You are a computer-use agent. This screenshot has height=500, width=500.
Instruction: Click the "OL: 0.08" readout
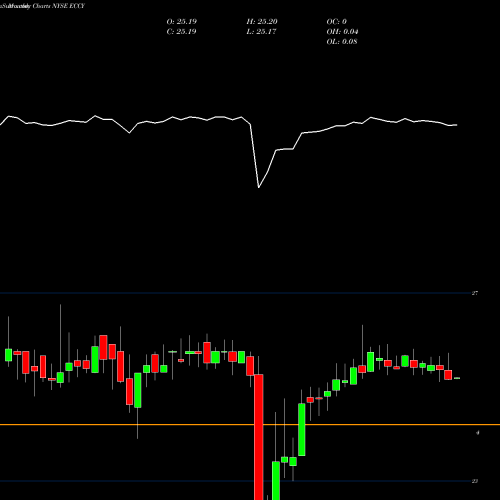coord(342,42)
